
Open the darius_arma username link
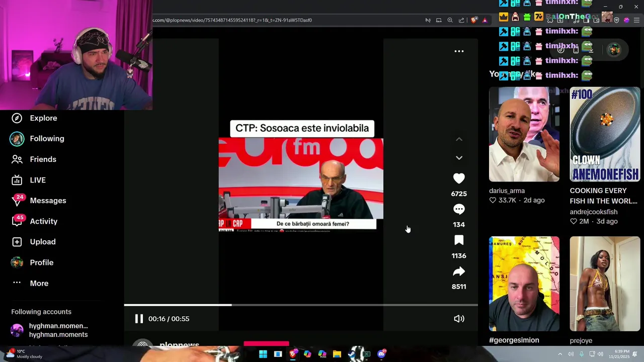(x=507, y=191)
